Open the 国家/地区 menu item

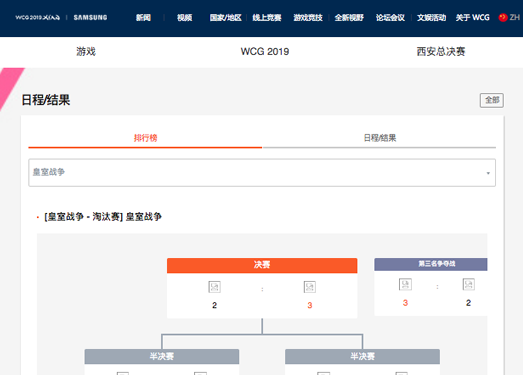(225, 18)
